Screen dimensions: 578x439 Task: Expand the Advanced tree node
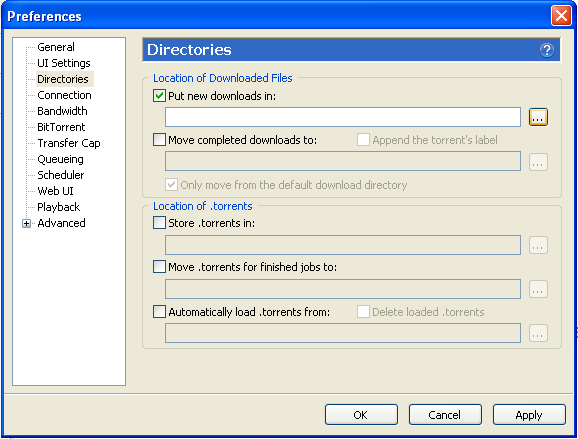click(26, 223)
